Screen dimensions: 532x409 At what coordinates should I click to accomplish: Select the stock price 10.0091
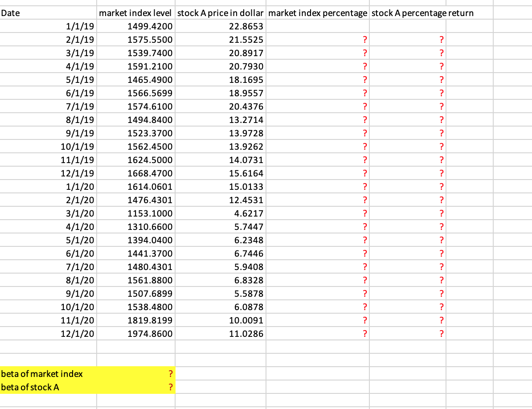click(221, 320)
